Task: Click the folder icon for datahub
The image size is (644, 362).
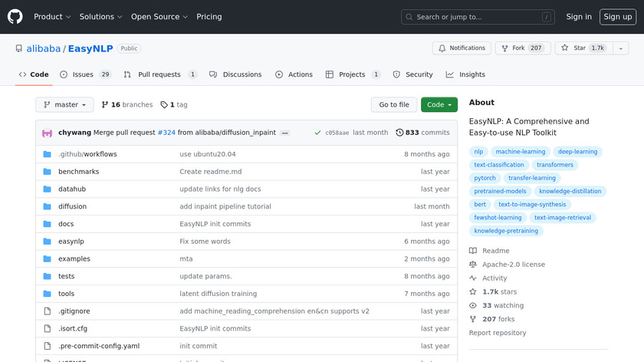Action: (x=48, y=189)
